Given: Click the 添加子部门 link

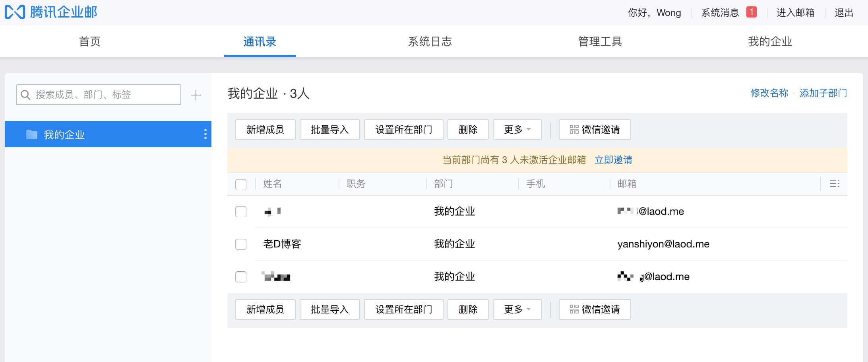Looking at the screenshot, I should 823,93.
